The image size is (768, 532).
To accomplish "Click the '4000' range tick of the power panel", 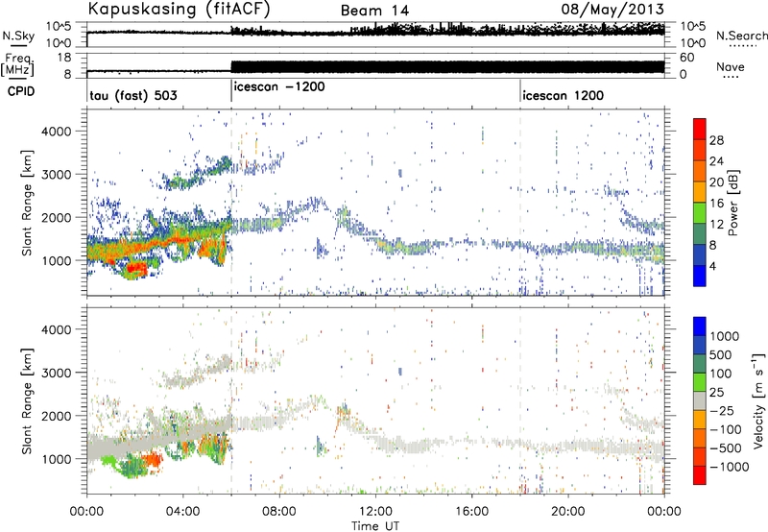I will [x=56, y=131].
